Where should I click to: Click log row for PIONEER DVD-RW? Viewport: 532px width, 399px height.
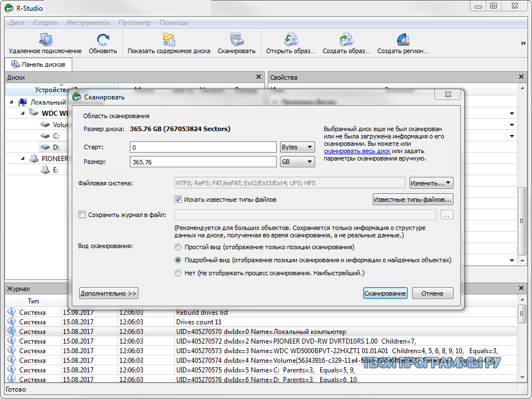click(x=260, y=341)
